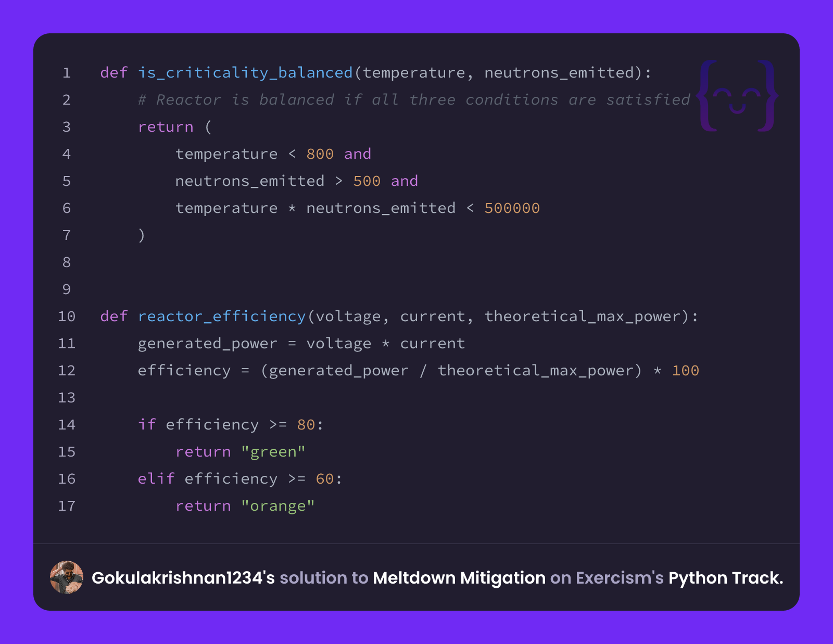
Task: Click the 'and' keyword on line 4
Action: pyautogui.click(x=358, y=154)
